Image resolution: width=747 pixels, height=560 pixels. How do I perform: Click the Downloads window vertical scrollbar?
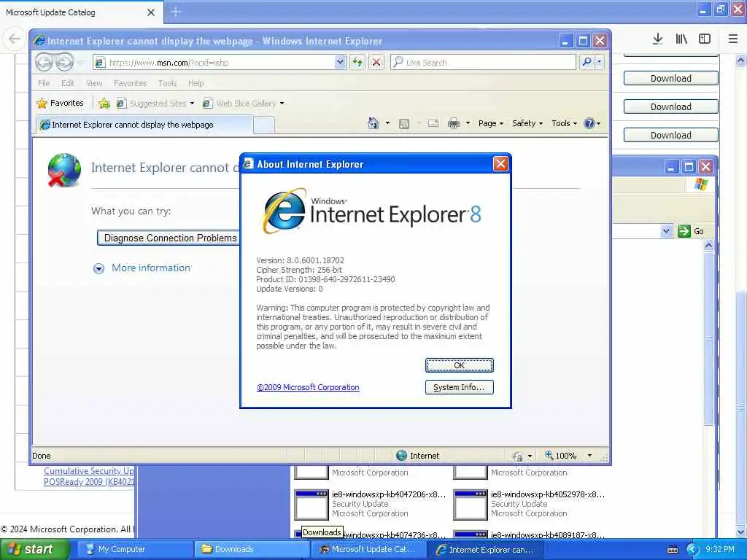[708, 338]
